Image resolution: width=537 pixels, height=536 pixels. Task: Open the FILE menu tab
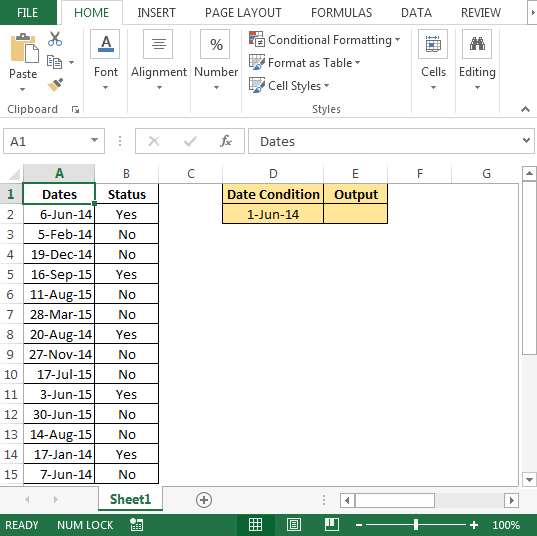(28, 13)
